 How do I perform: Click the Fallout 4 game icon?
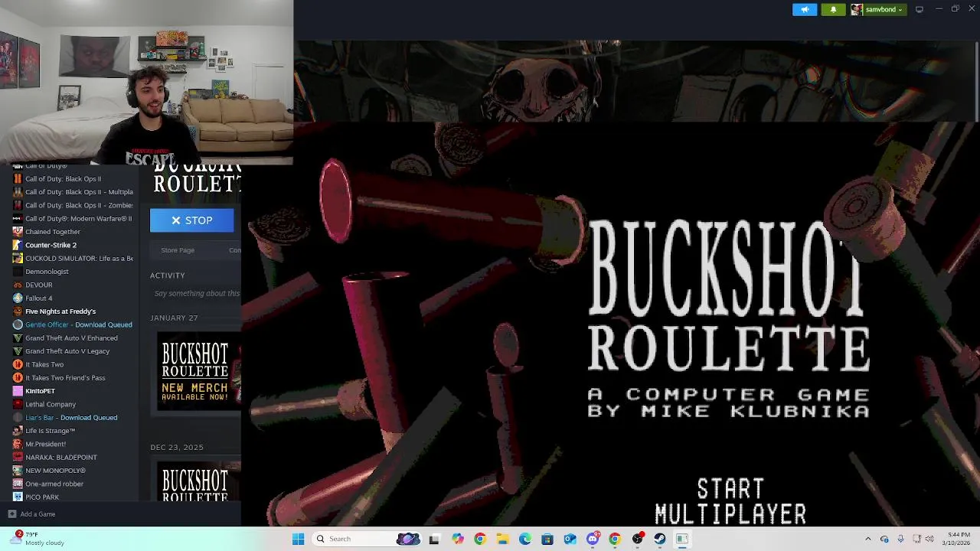(x=18, y=298)
